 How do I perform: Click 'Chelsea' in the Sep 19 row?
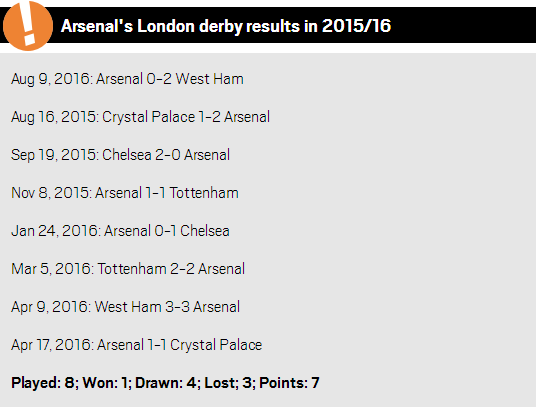click(x=127, y=155)
